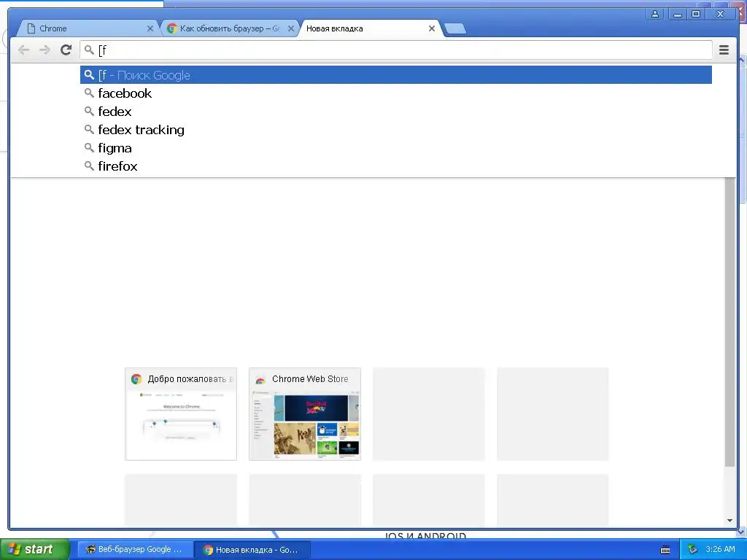Choose the fedex suggestion

point(396,112)
